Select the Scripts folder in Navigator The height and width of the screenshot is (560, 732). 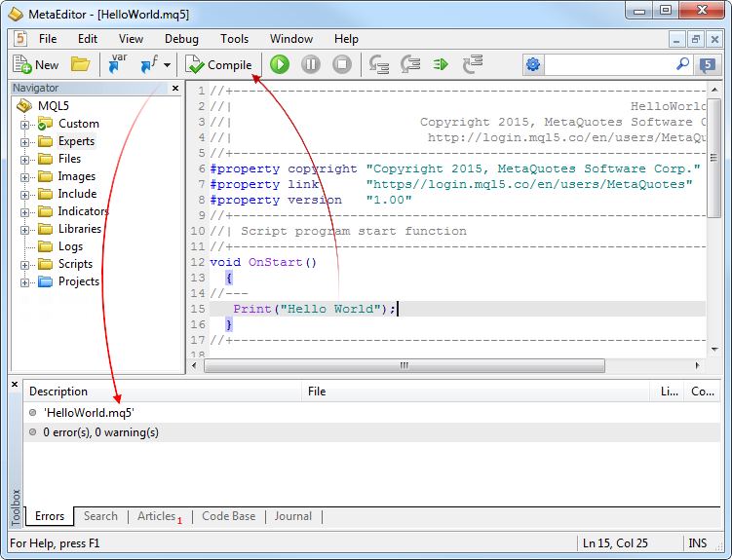pos(75,264)
